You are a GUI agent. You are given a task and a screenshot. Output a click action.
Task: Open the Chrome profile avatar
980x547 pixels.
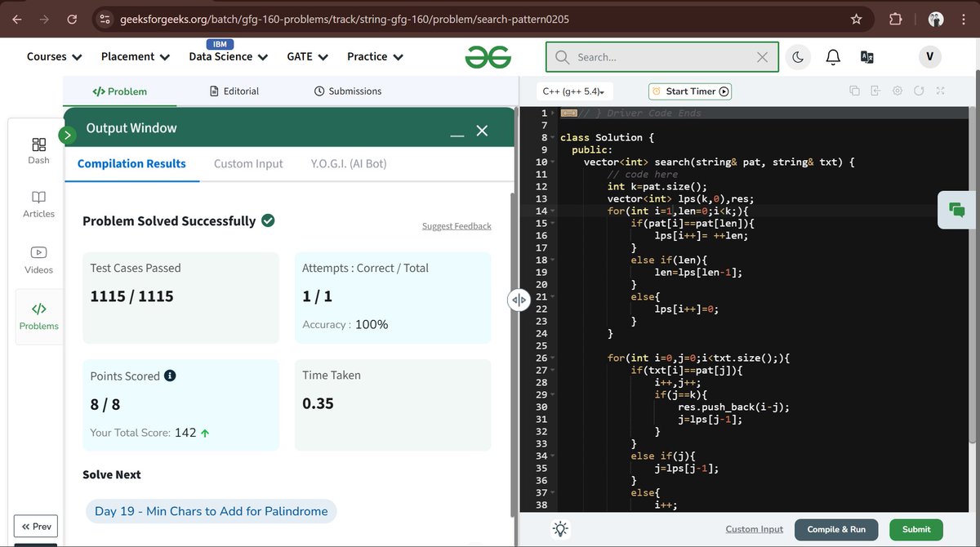click(x=937, y=19)
